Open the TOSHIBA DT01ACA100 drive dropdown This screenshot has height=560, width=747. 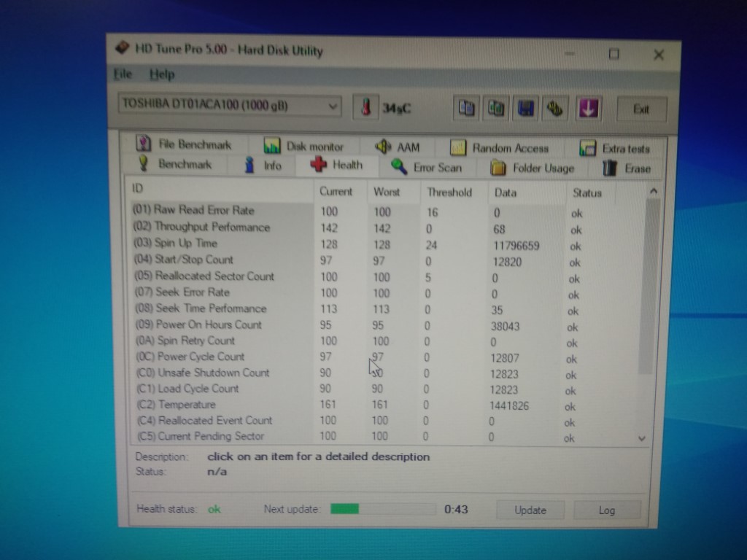point(230,105)
